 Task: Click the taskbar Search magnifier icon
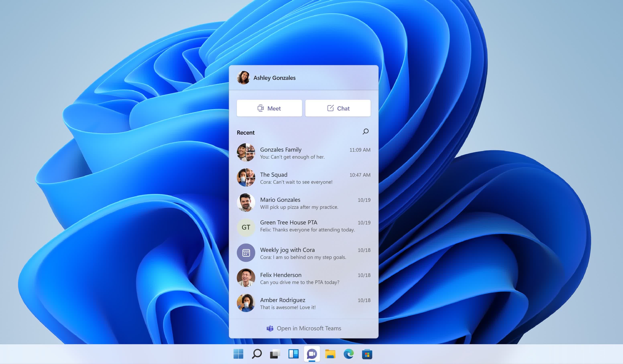coord(257,354)
